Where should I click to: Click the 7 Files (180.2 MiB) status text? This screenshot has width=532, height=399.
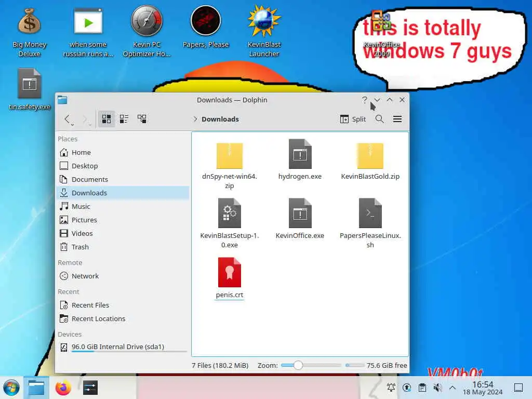point(220,365)
